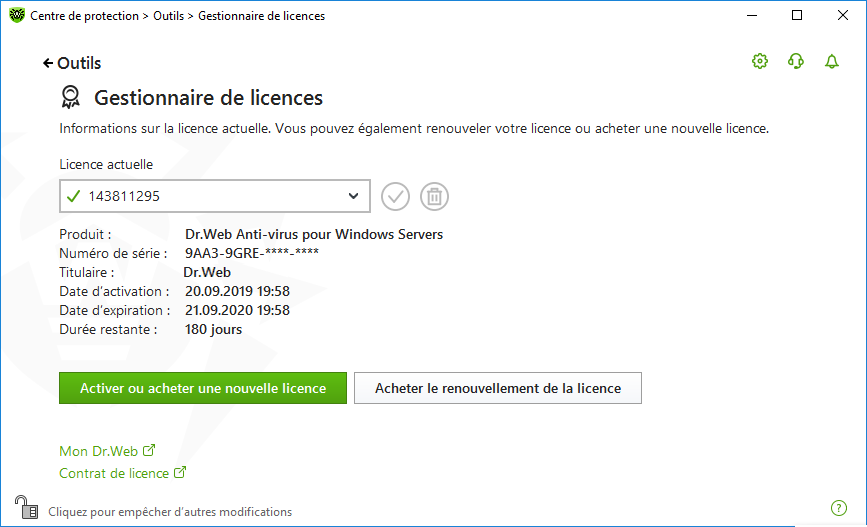Open the Mon Dr.Web link
The width and height of the screenshot is (867, 527).
[x=107, y=451]
